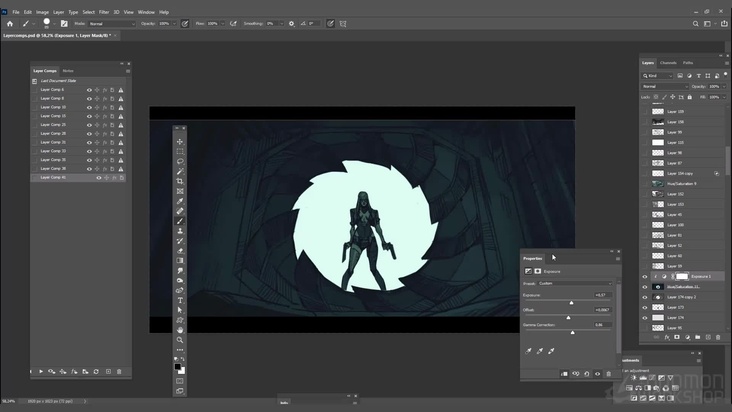
Task: Delete adjustment layer via Properties trash icon
Action: (608, 374)
